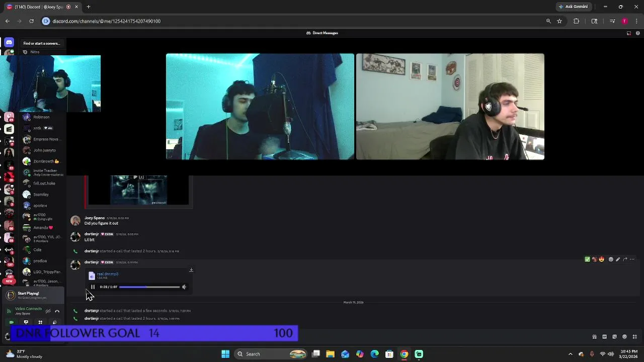Open the sticker picker in chat bar
This screenshot has height=362, width=644.
(x=614, y=337)
